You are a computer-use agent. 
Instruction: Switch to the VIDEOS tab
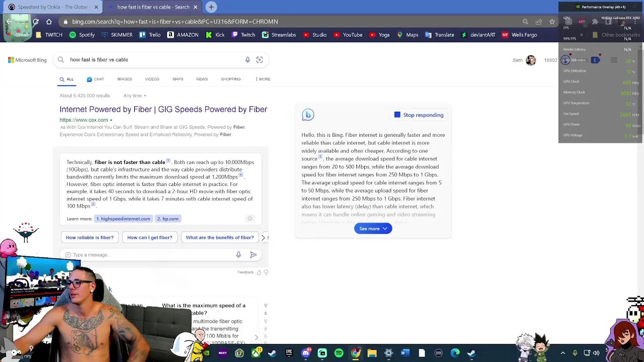152,79
